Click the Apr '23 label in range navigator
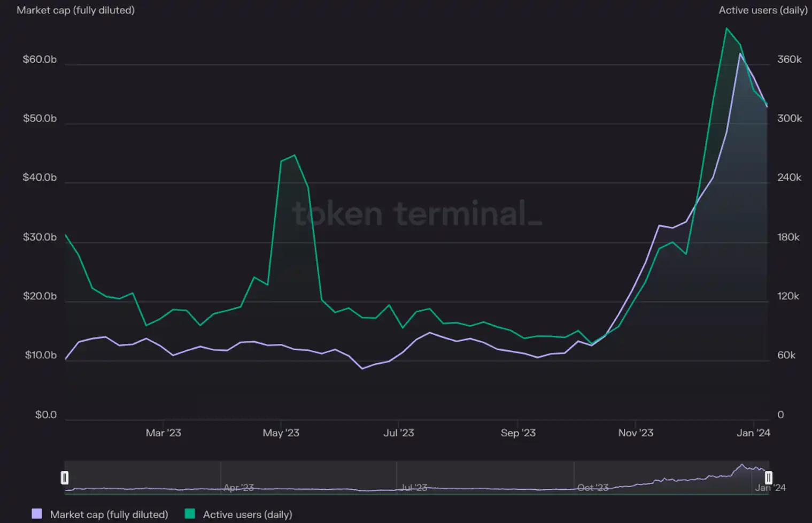The height and width of the screenshot is (523, 812). 238,488
